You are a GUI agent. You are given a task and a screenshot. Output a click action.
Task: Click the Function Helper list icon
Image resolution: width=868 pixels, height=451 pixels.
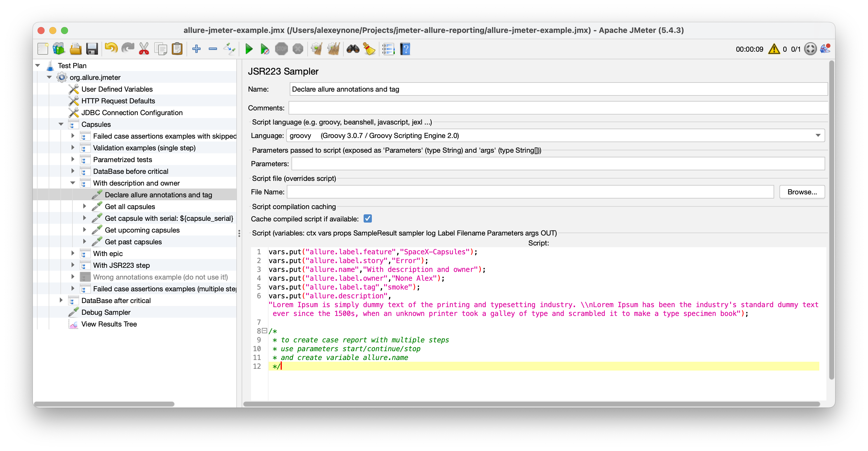tap(388, 49)
